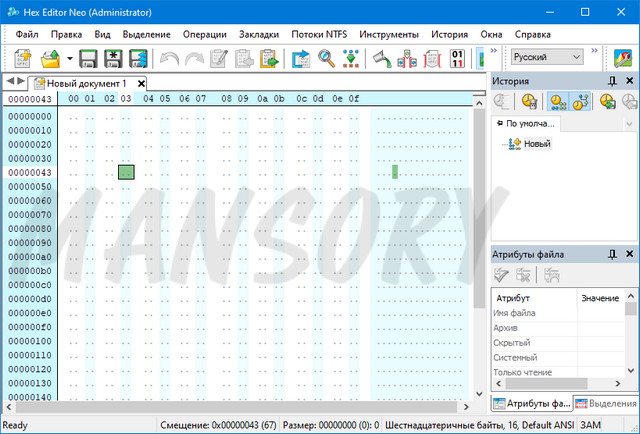Expand the Open folder dropdown arrow
This screenshot has height=434, width=640.
67,58
